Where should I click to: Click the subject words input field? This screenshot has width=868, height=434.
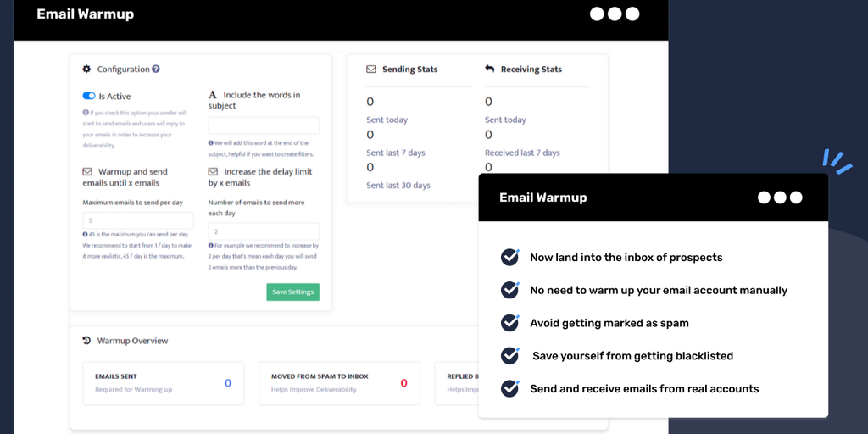coord(264,125)
